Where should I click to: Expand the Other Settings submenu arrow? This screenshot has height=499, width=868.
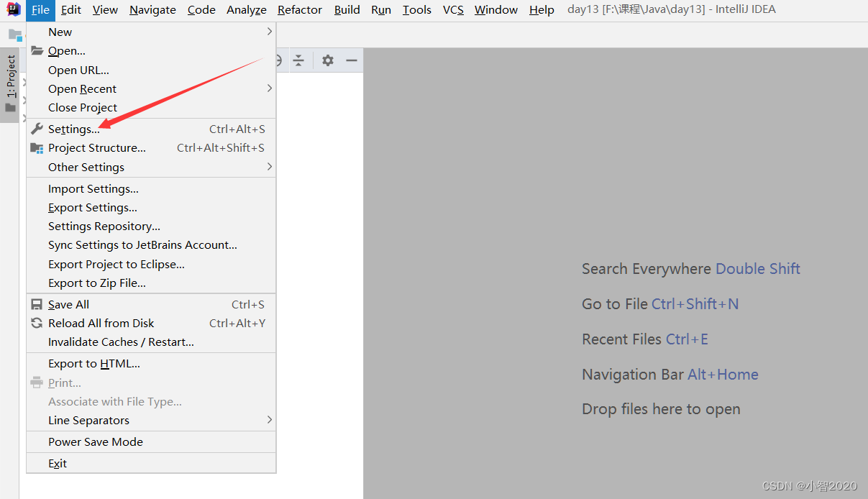click(x=270, y=167)
